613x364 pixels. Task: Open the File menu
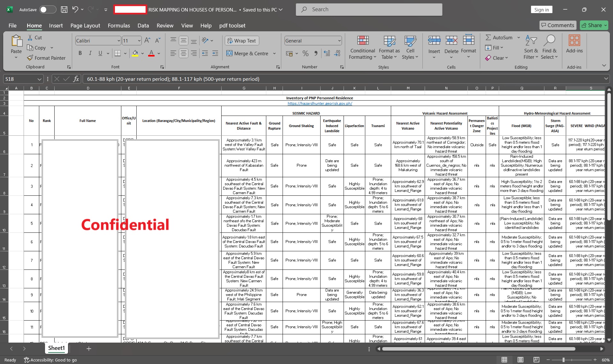[x=12, y=26]
